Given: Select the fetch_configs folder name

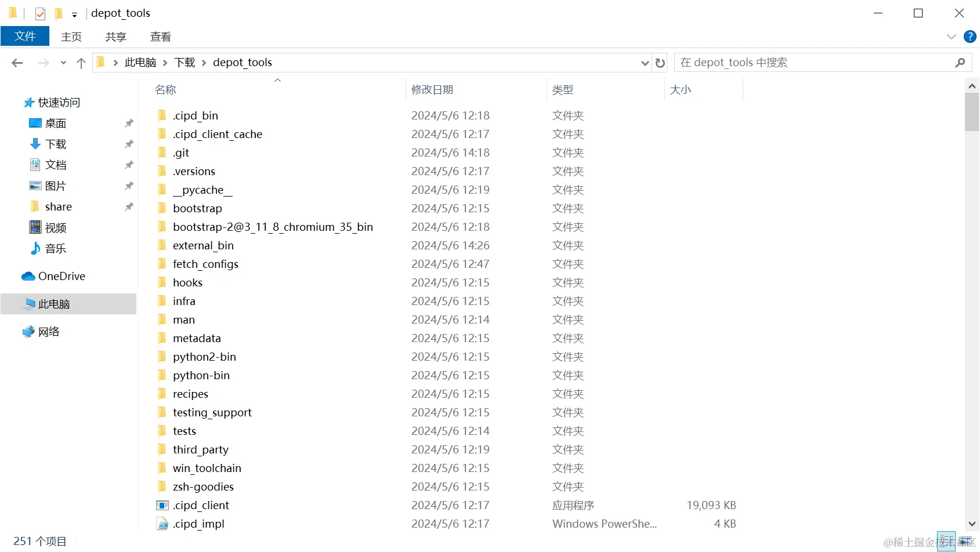Looking at the screenshot, I should pos(205,264).
